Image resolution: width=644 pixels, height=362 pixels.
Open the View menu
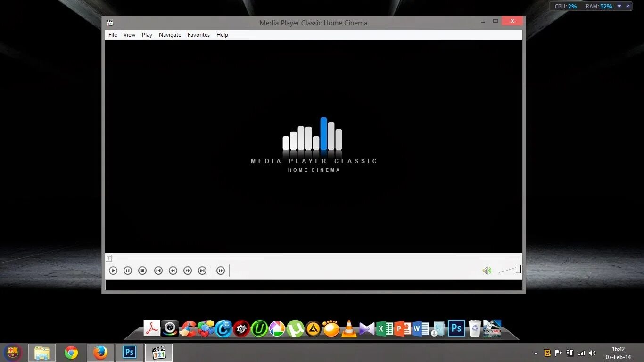129,35
